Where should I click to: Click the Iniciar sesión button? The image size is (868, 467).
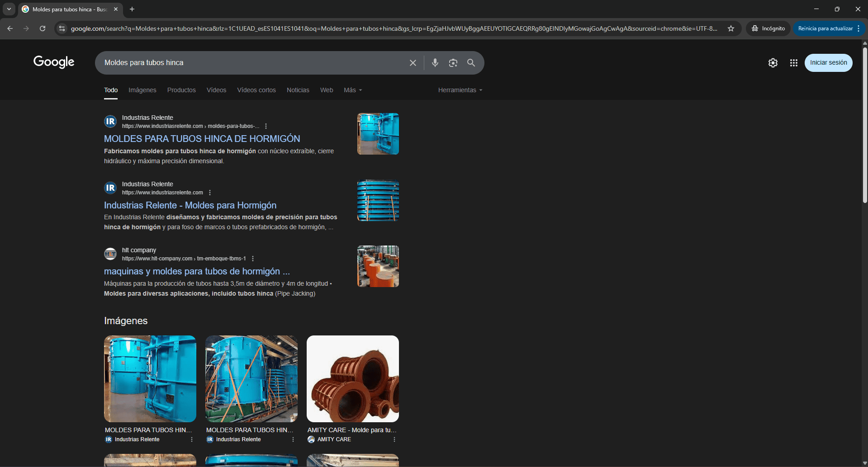click(828, 63)
